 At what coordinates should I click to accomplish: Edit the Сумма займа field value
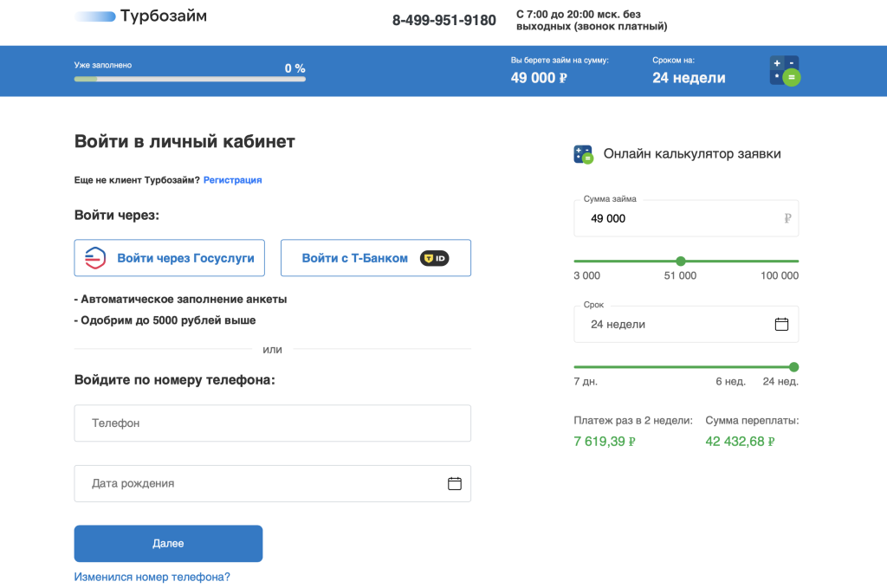point(676,218)
